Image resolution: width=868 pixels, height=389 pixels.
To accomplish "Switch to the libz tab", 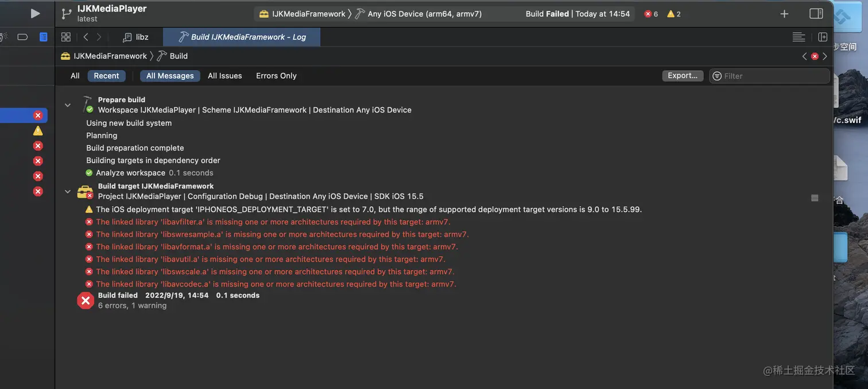I will 136,37.
